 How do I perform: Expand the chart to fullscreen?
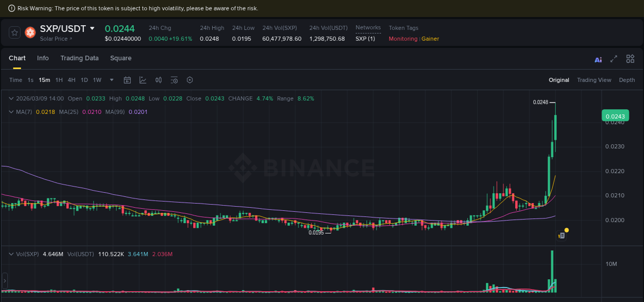(x=614, y=59)
